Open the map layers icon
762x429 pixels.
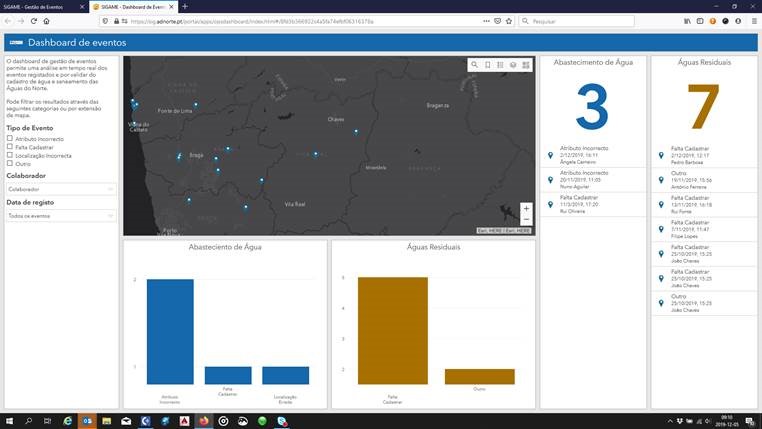click(513, 65)
